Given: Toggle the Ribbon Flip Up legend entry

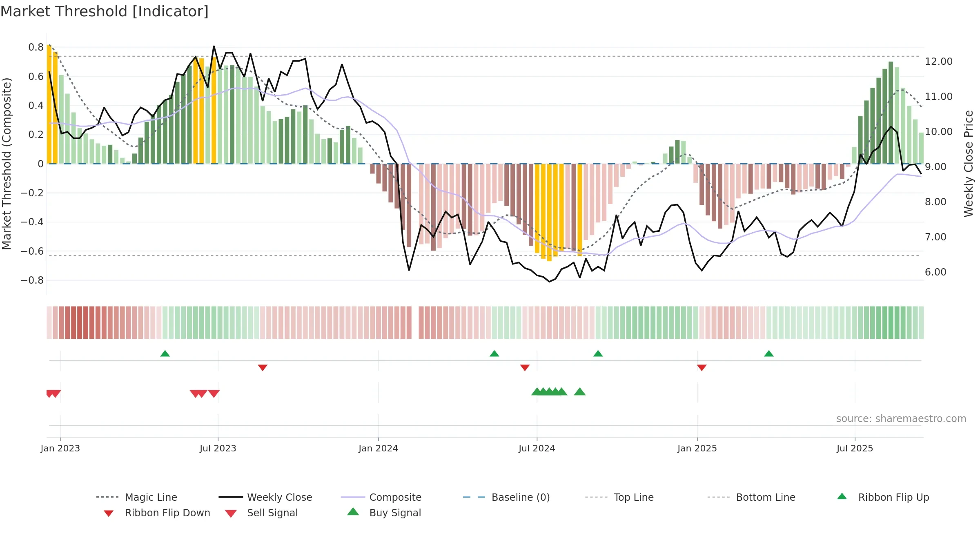Looking at the screenshot, I should click(x=883, y=497).
